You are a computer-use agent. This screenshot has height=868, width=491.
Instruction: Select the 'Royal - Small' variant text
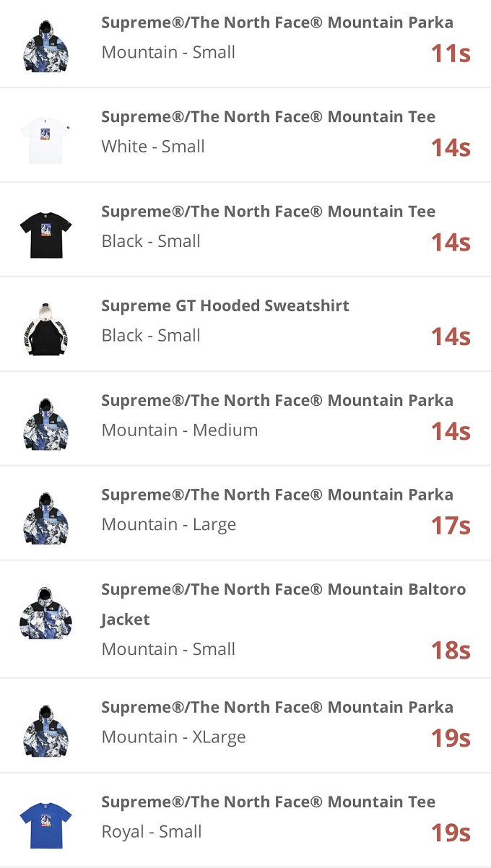[152, 832]
